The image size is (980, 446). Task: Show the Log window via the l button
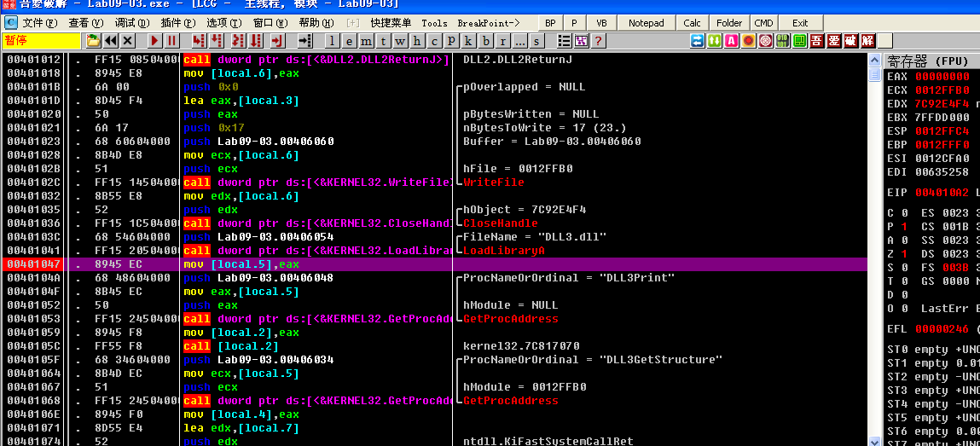coord(332,41)
